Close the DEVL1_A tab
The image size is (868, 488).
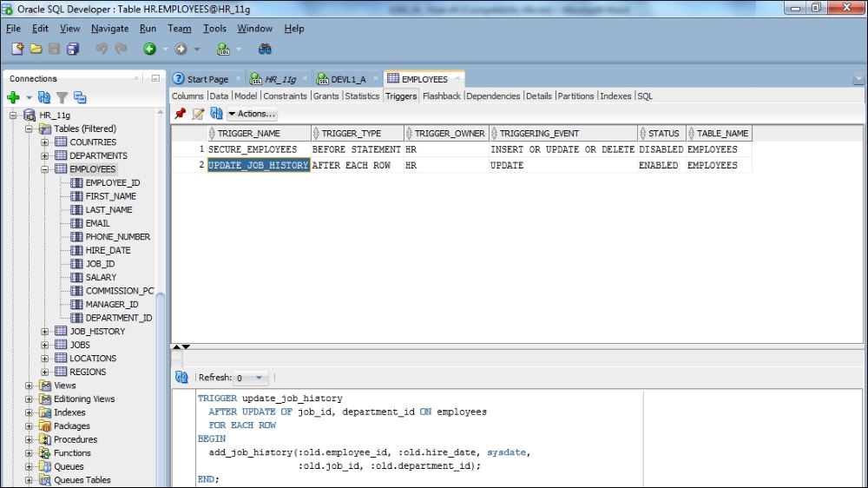pyautogui.click(x=375, y=79)
